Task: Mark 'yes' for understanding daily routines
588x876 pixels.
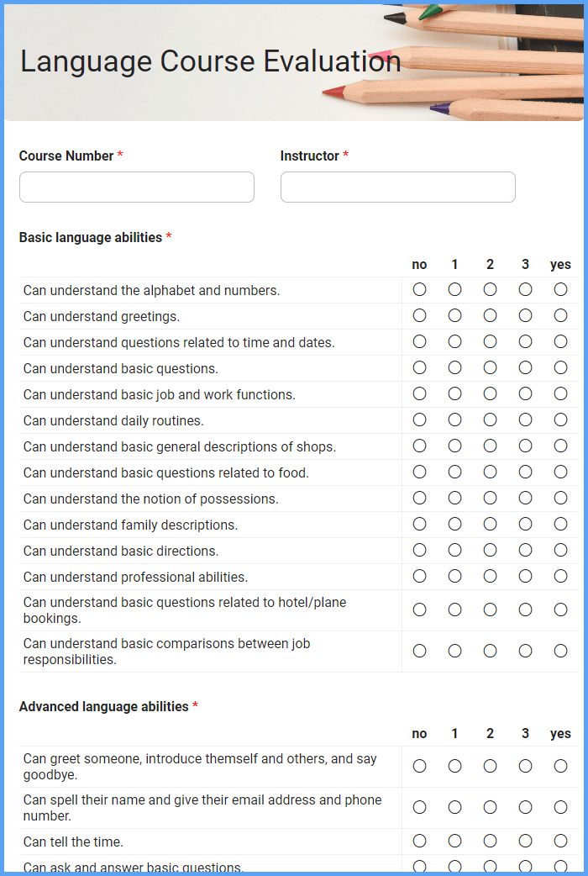Action: click(560, 420)
